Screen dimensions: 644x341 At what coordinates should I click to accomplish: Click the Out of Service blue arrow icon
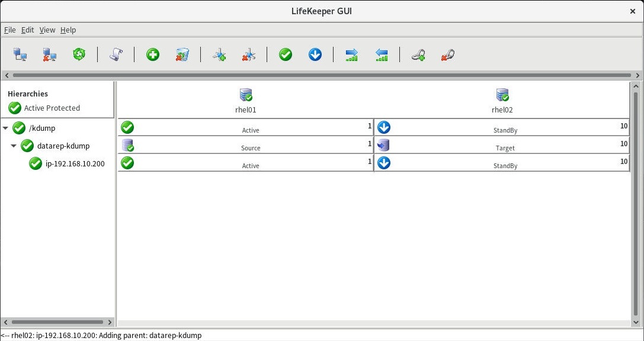[x=315, y=55]
